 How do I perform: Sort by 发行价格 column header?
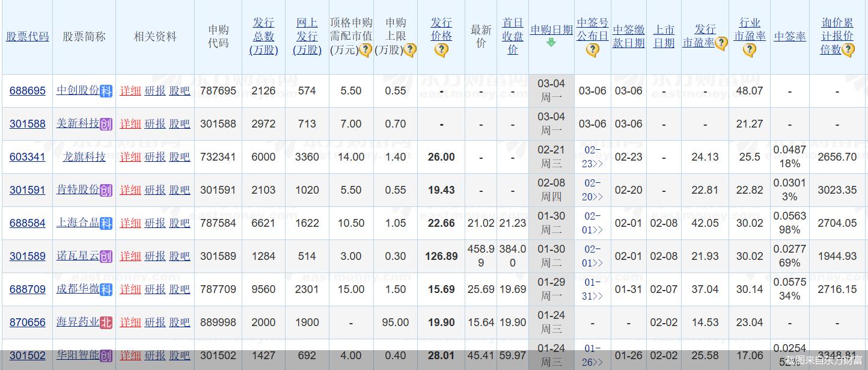pyautogui.click(x=441, y=29)
